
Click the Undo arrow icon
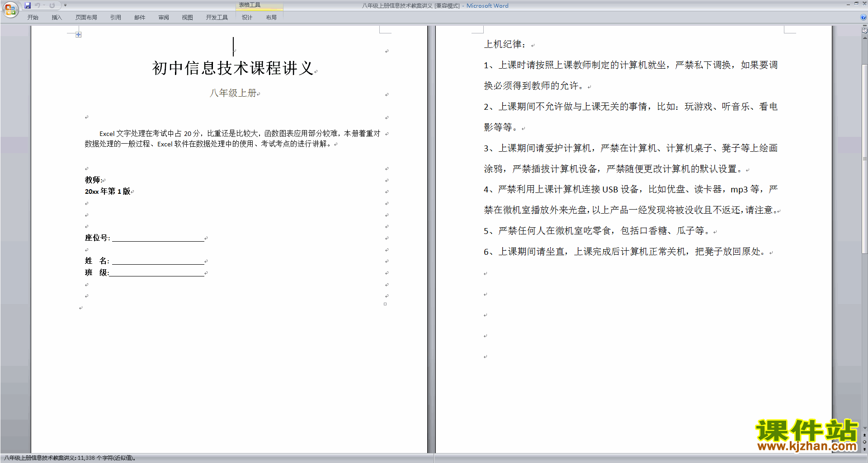38,5
